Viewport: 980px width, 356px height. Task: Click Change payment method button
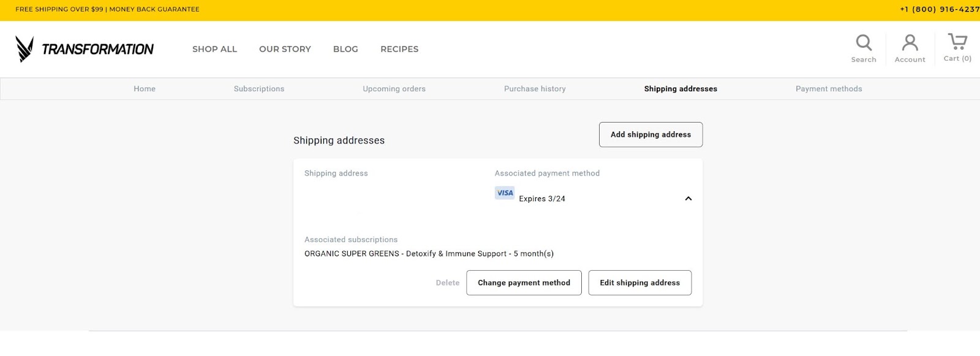524,283
